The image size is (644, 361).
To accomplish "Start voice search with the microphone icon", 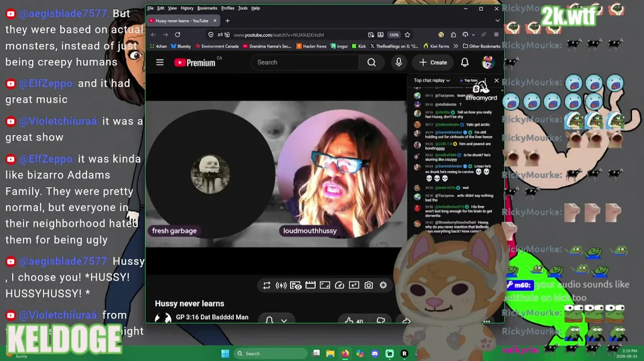I will coord(399,62).
